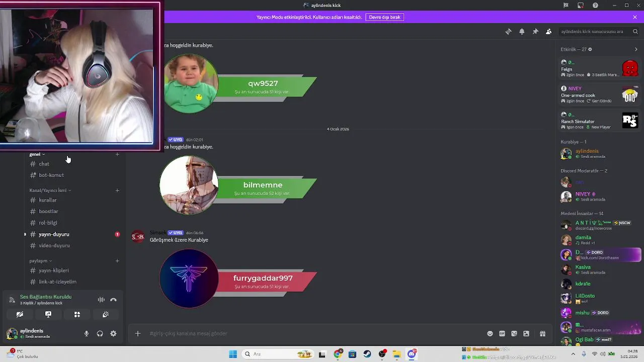Open the One-armed cook activity card
Screen dimensions: 644x362
(x=600, y=95)
